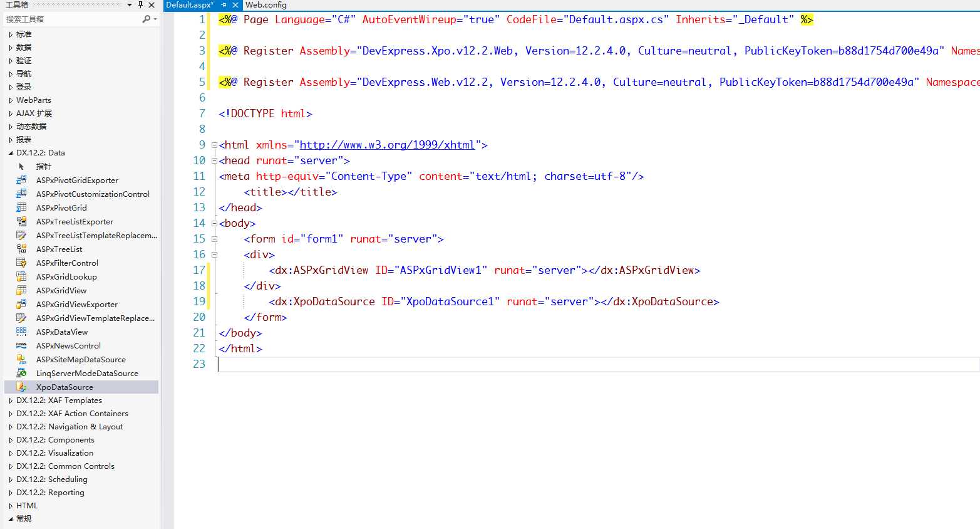Select the ASPxGridView control icon
The image size is (980, 529).
click(x=21, y=290)
